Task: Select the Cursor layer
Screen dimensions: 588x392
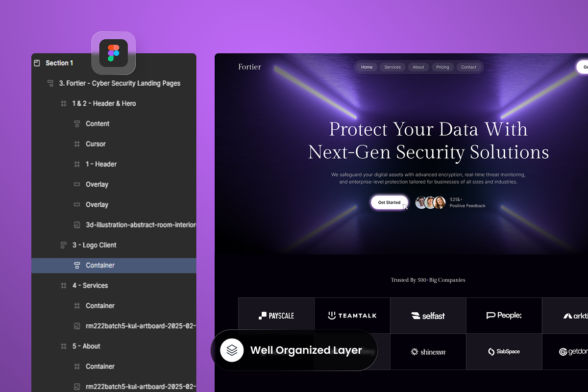Action: (114, 144)
